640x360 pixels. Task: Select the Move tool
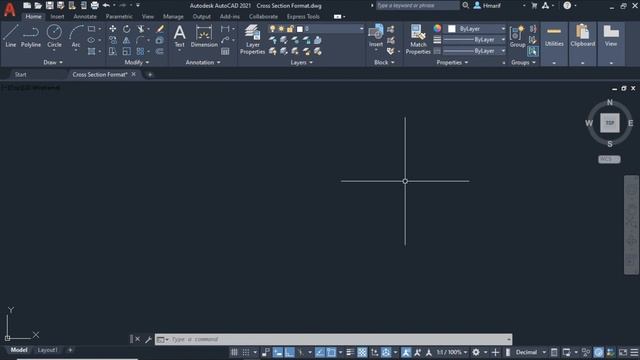coord(113,29)
